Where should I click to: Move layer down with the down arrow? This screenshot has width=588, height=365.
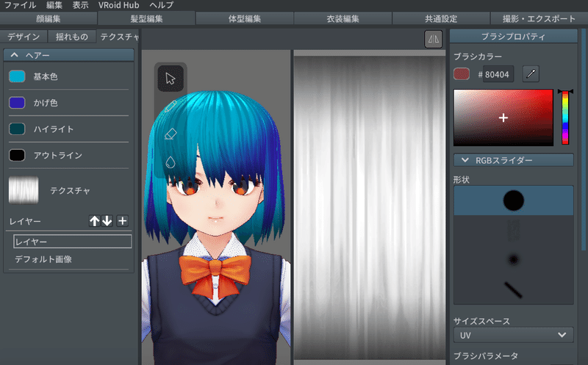click(107, 221)
